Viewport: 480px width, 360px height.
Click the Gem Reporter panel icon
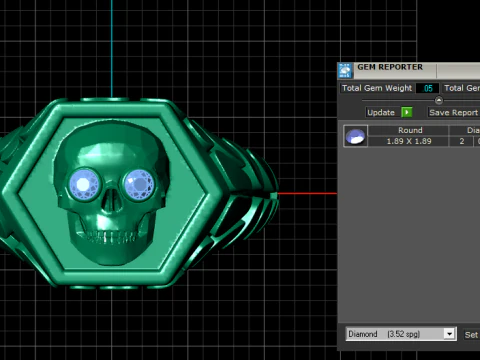pos(345,71)
